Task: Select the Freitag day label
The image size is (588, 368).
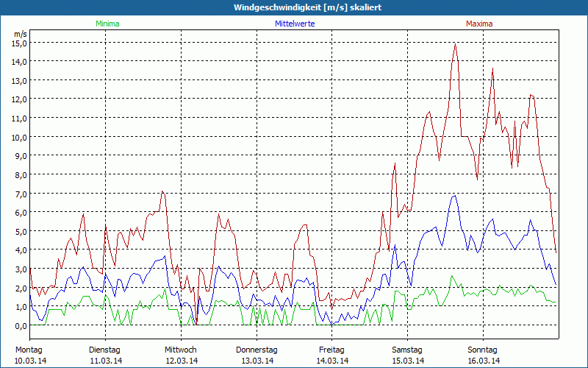Action: (x=331, y=350)
